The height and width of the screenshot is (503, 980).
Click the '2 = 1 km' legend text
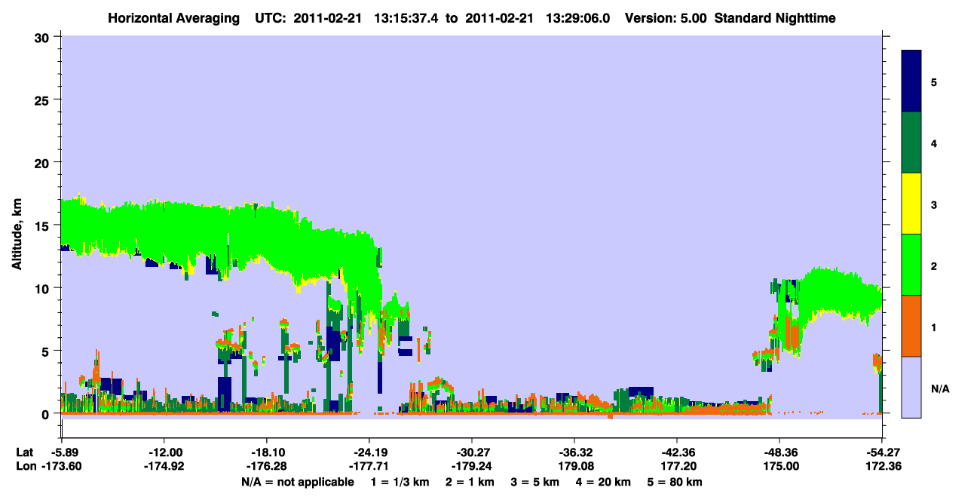pyautogui.click(x=470, y=482)
